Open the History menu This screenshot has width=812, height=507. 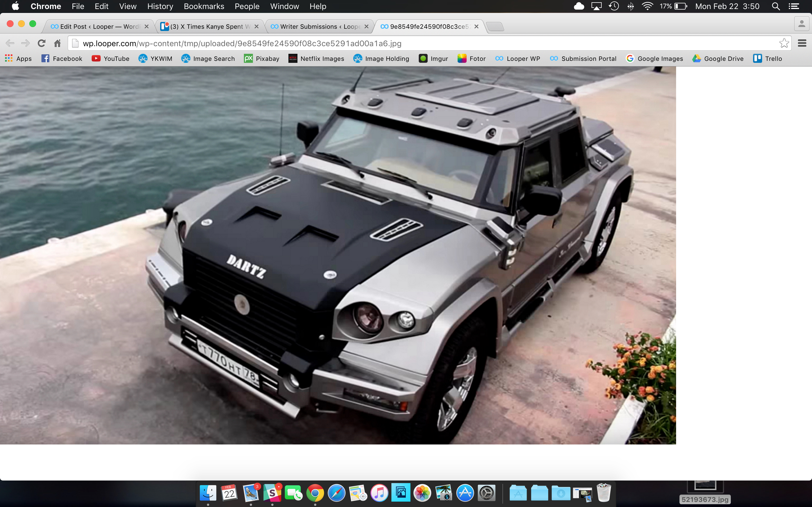(160, 6)
